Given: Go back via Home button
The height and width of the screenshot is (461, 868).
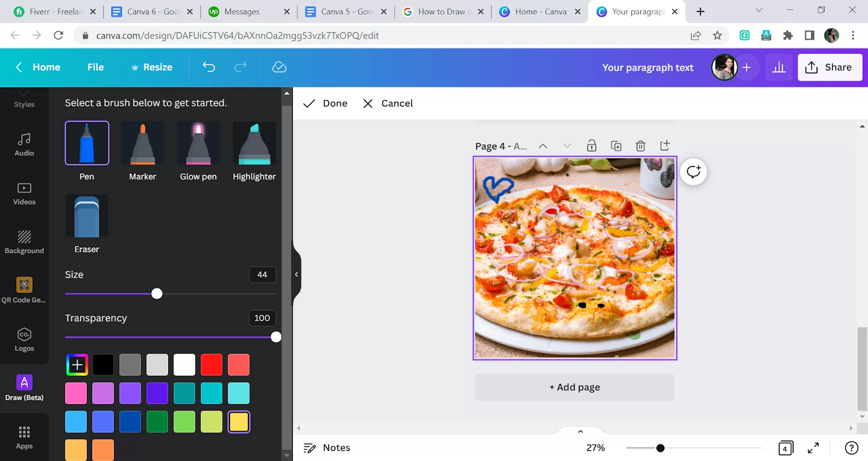Looking at the screenshot, I should point(38,67).
